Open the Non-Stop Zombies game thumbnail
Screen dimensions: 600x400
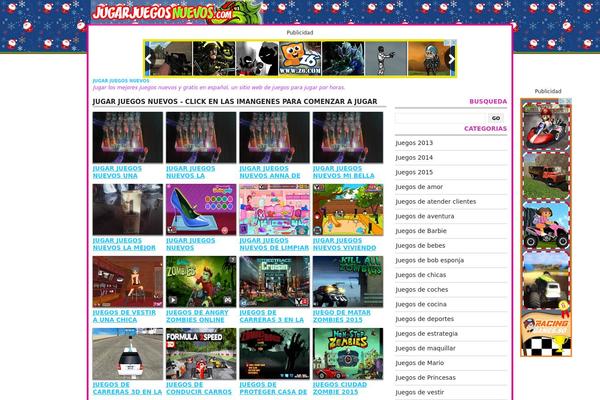pos(348,354)
